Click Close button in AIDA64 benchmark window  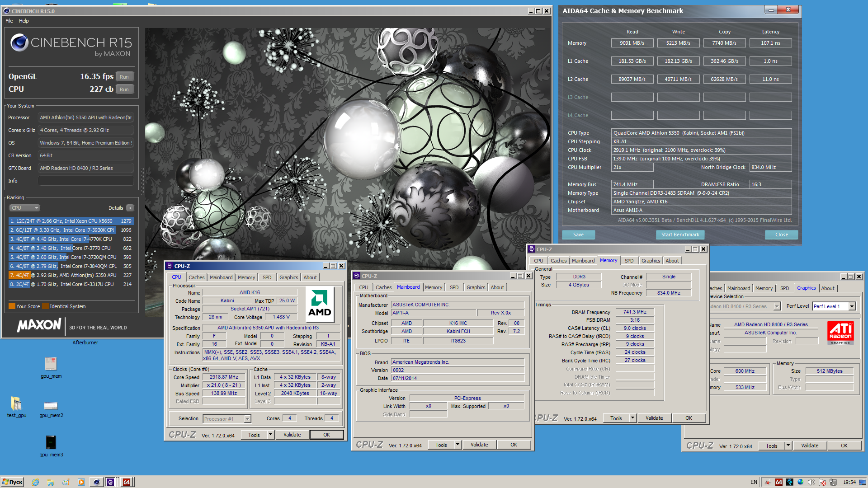(x=781, y=235)
